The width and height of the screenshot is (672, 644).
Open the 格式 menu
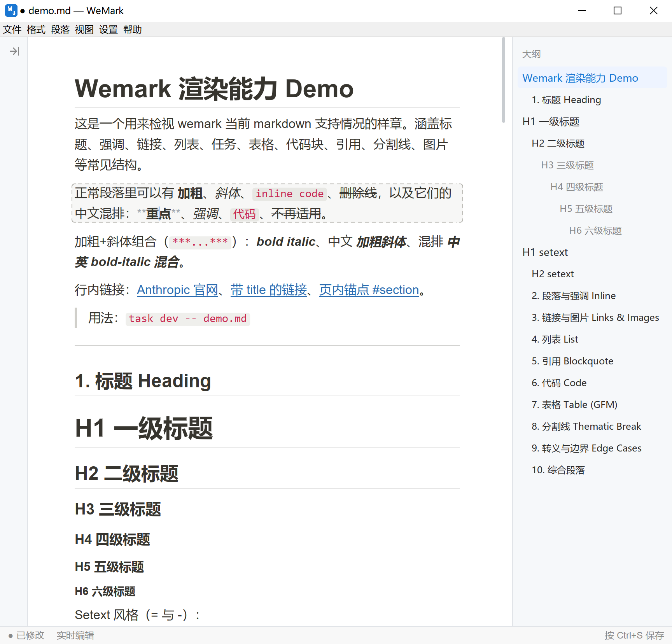[x=36, y=30]
